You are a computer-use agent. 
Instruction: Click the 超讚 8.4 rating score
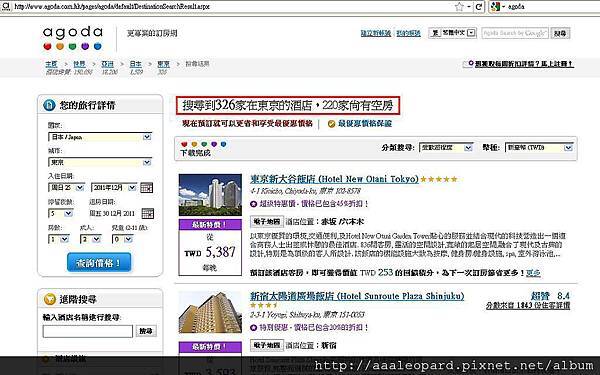click(550, 296)
